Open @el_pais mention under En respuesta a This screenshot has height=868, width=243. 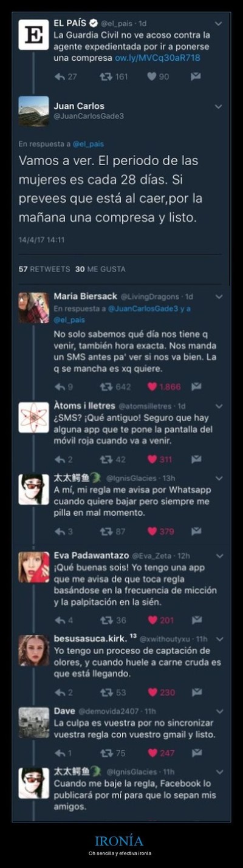[89, 144]
